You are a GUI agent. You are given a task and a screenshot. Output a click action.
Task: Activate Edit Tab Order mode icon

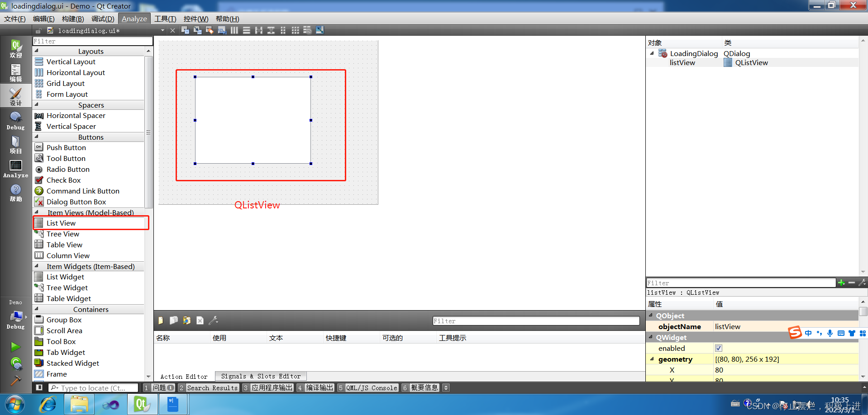(x=222, y=30)
